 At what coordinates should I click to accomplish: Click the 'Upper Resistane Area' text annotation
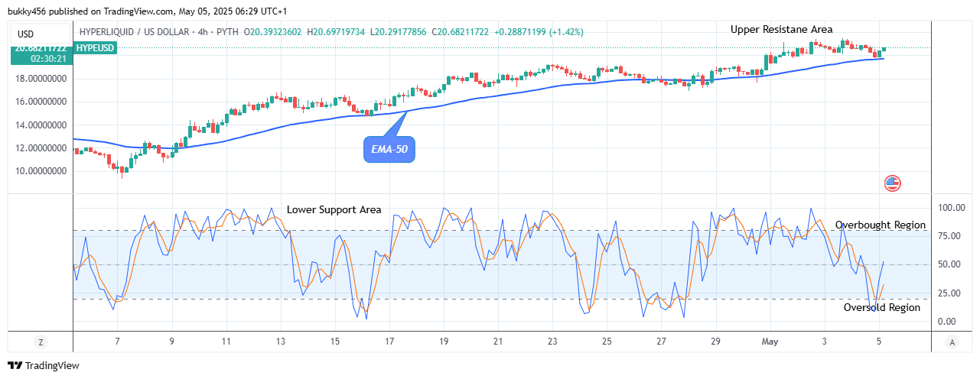[x=782, y=30]
